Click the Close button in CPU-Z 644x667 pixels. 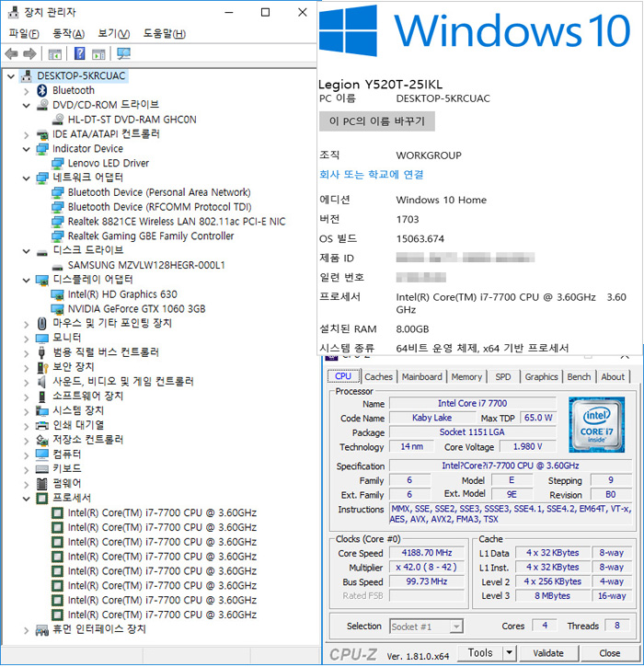(610, 653)
